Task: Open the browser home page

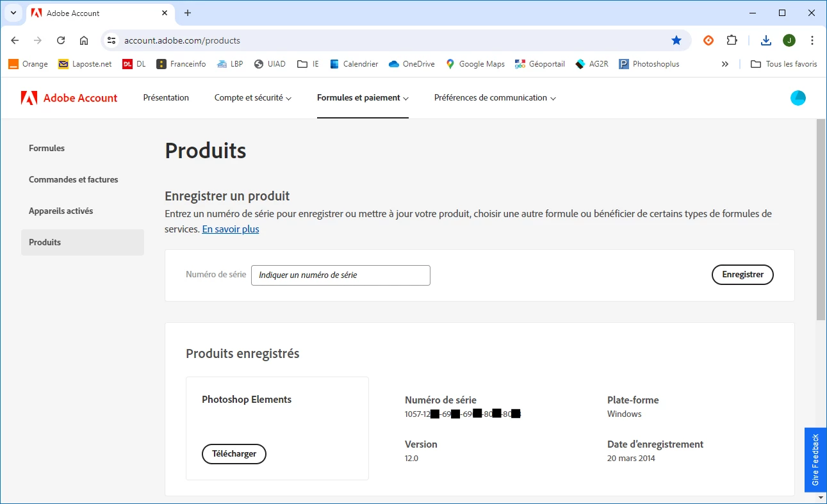Action: pos(84,40)
